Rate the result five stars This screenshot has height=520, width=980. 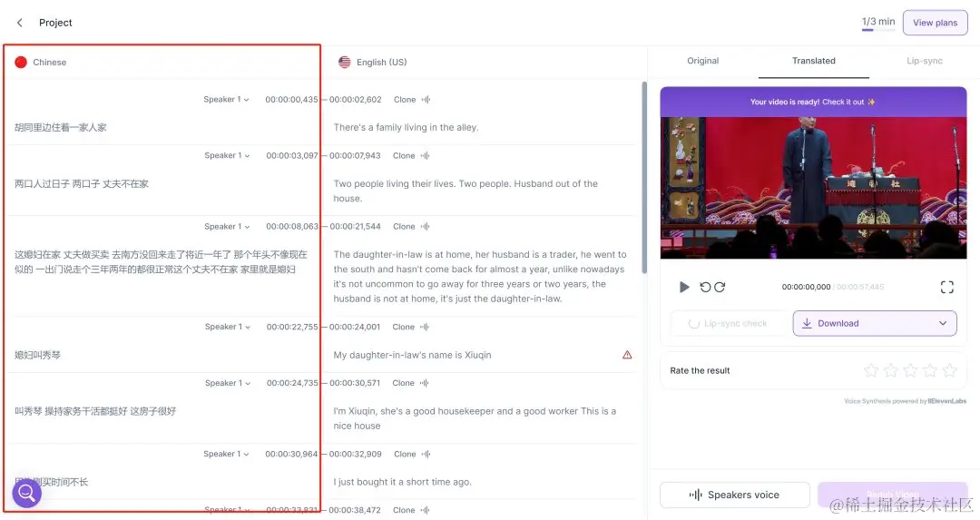click(949, 370)
